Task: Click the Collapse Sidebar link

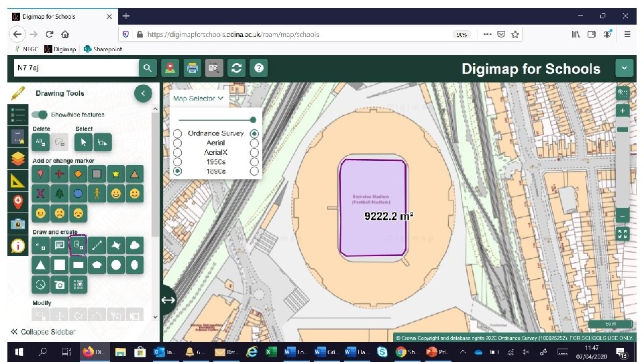Action: point(44,332)
